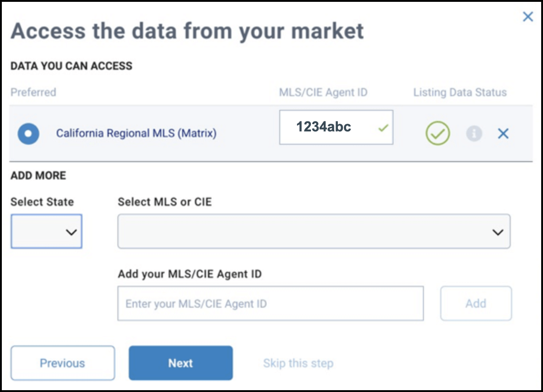Click the green circled check status icon

[x=438, y=134]
